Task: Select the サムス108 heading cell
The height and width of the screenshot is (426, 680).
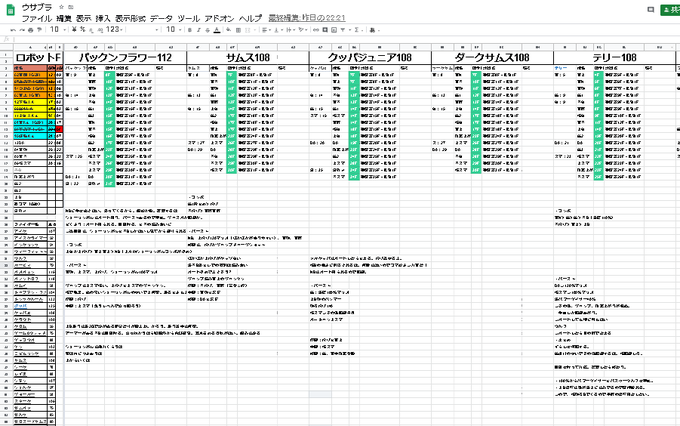Action: pos(248,57)
